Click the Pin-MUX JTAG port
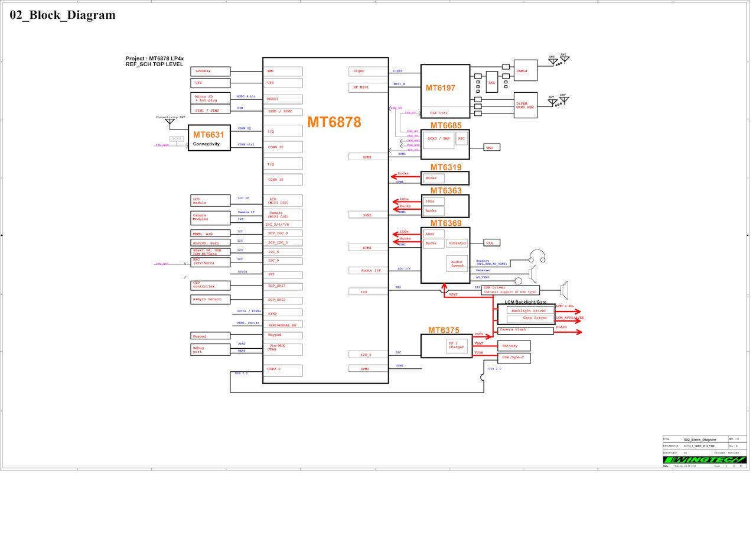This screenshot has width=756, height=535. [x=283, y=349]
